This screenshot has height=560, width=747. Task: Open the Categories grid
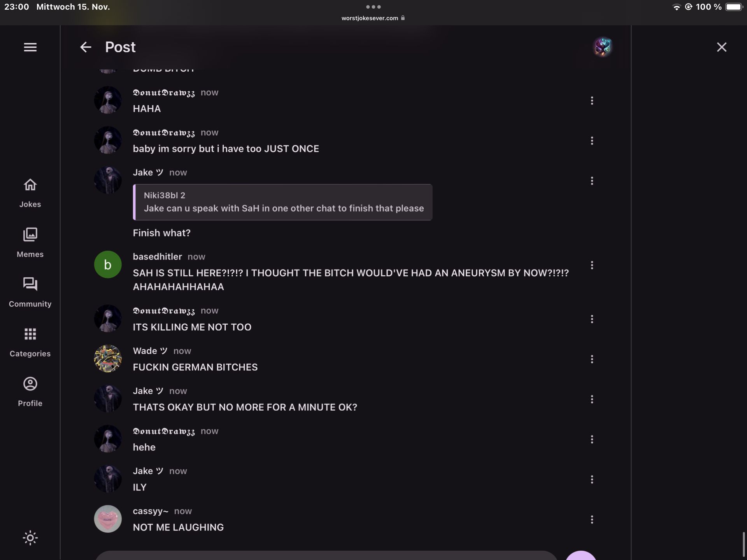(30, 342)
